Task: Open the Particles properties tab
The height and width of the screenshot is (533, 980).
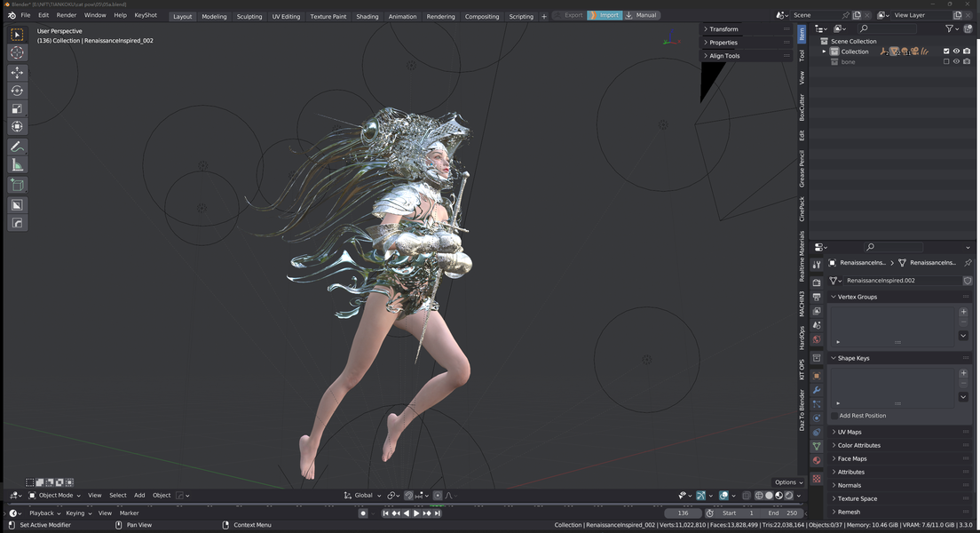Action: coord(817,404)
